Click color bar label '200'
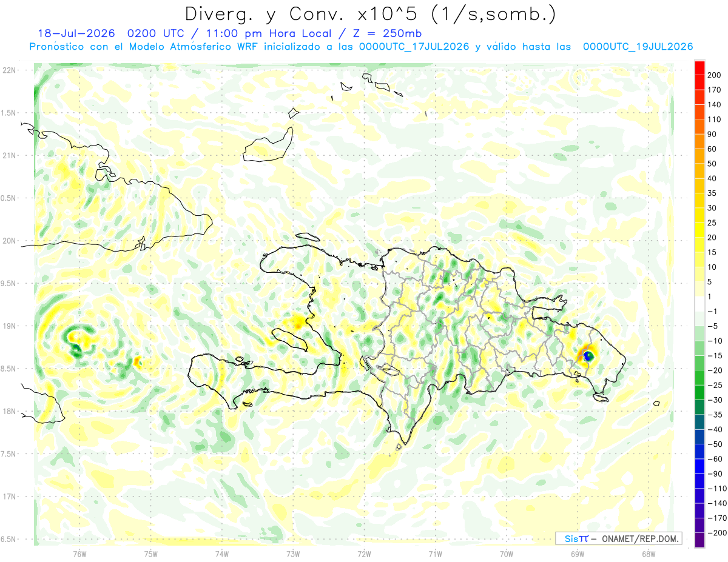Viewport: 728px width, 562px height. pos(715,75)
